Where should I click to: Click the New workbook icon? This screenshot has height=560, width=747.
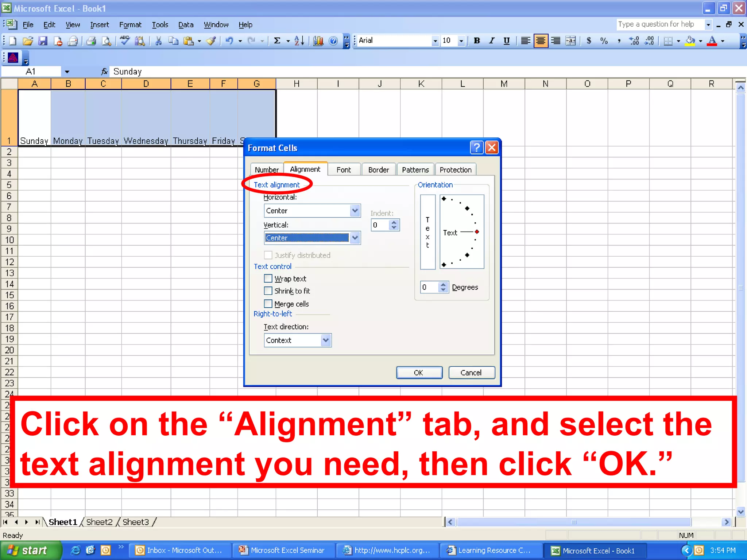(x=13, y=41)
